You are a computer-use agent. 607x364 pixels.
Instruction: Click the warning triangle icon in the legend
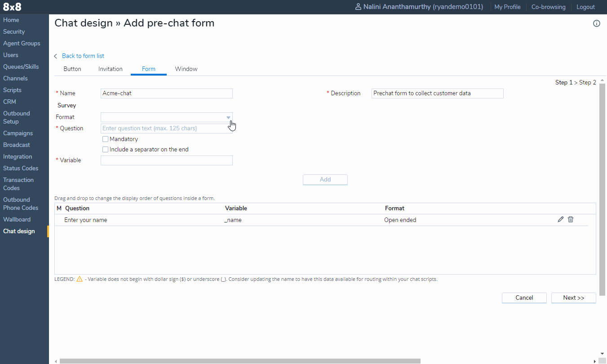click(80, 279)
